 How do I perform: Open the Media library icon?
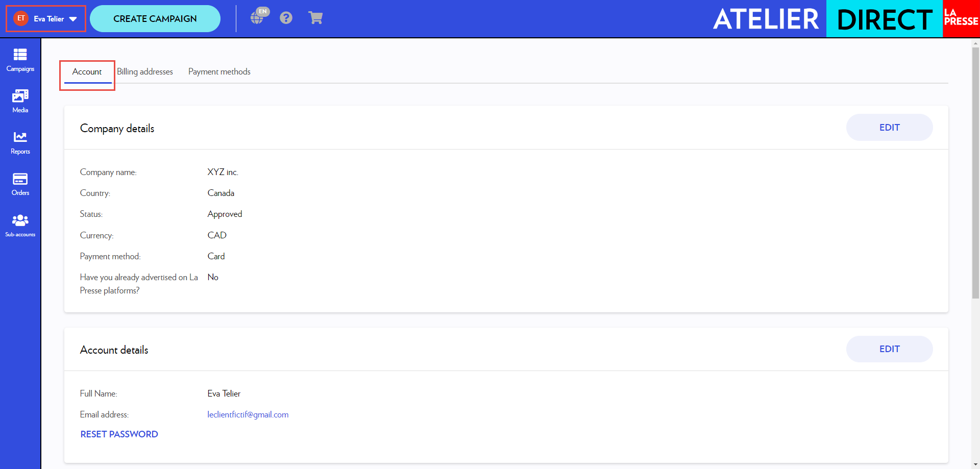click(x=20, y=101)
